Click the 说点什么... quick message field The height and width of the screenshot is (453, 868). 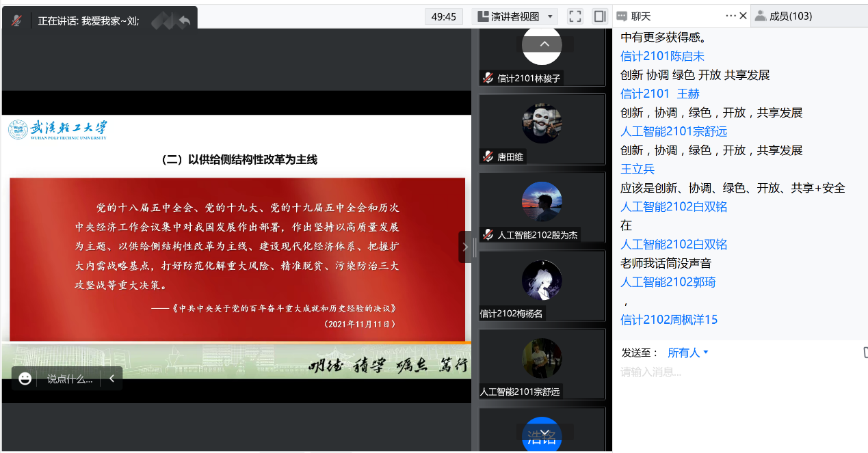point(70,379)
